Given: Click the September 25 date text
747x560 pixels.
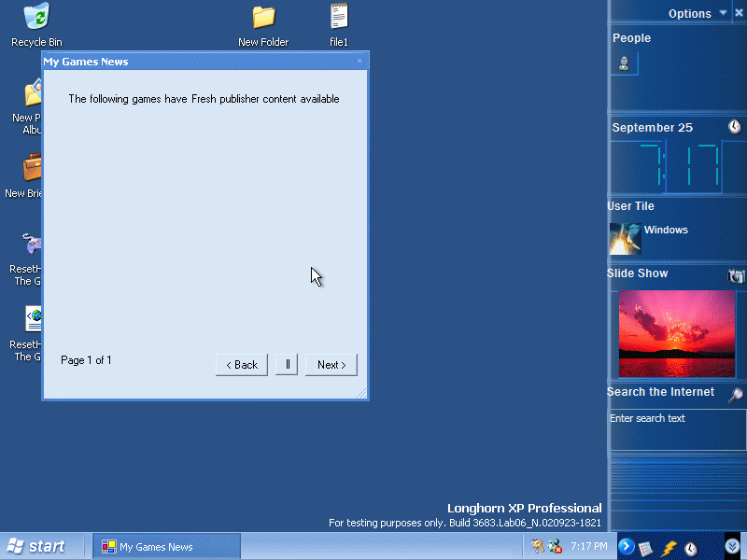Looking at the screenshot, I should (x=652, y=128).
